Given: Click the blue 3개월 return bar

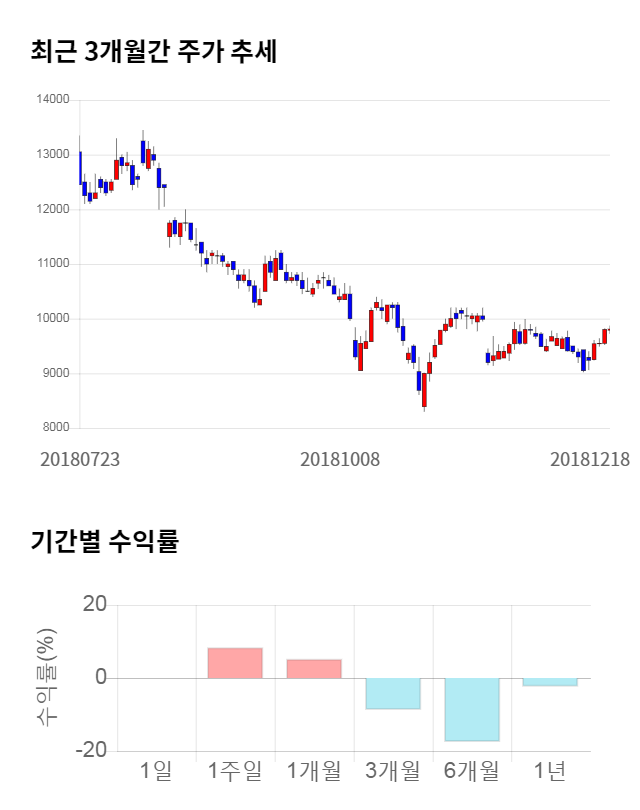Looking at the screenshot, I should coord(393,693).
